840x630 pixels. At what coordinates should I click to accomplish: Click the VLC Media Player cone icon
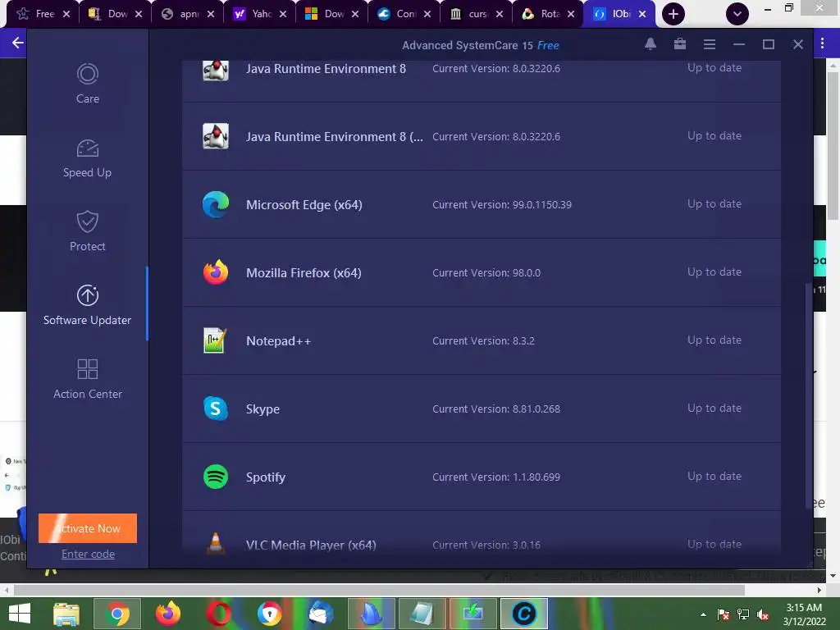click(216, 543)
